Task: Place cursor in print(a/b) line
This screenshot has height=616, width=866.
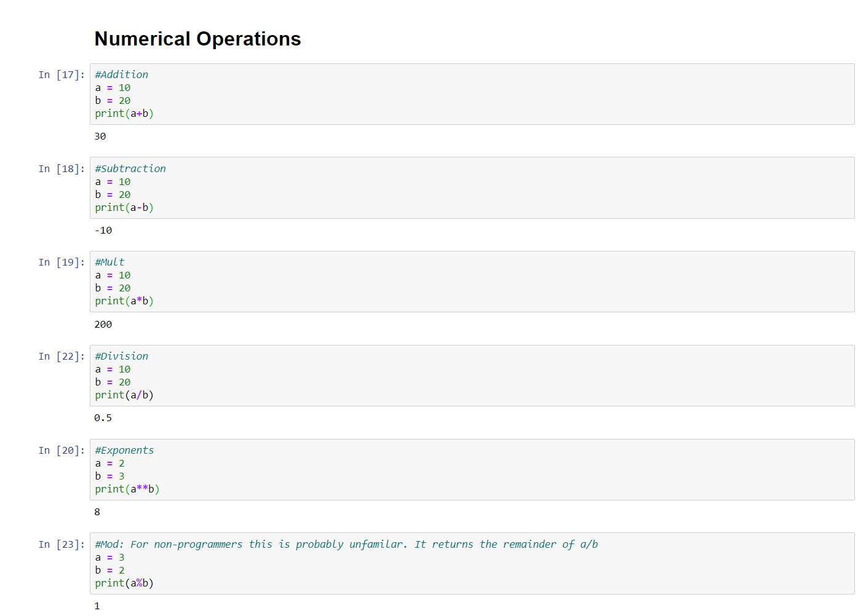Action: 124,395
